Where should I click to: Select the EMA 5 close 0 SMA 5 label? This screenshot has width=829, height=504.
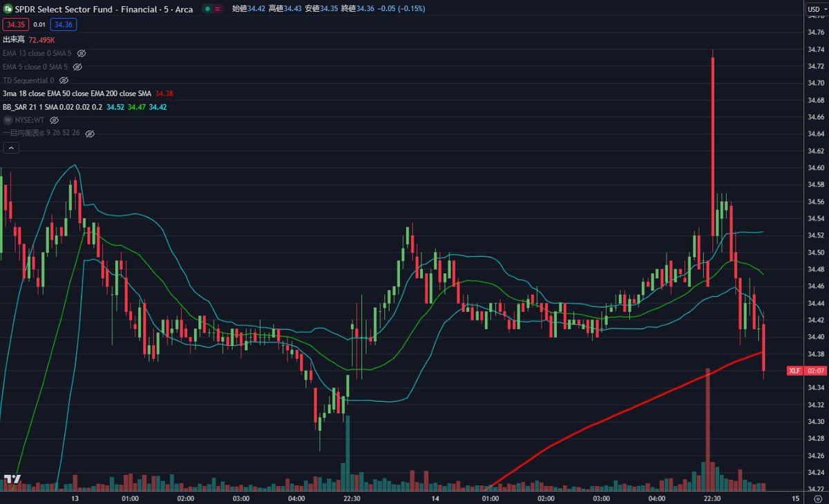(x=35, y=67)
